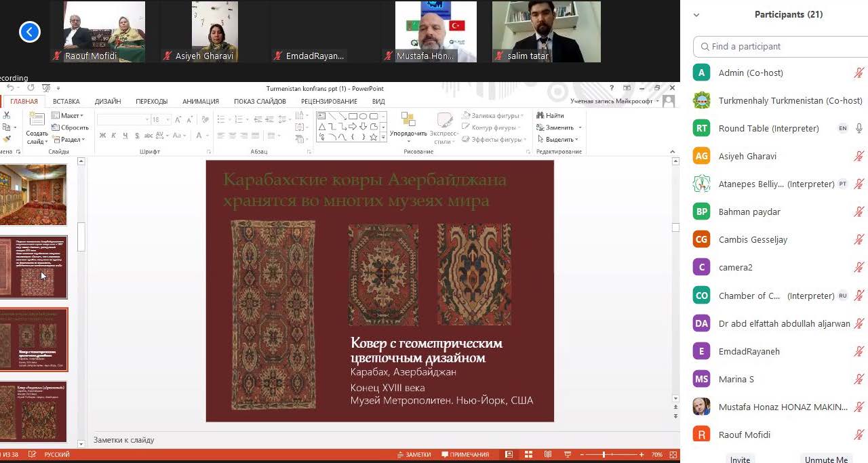This screenshot has width=868, height=463.
Task: Click Эффекты фигуры (Shape Effects) button
Action: (x=493, y=140)
